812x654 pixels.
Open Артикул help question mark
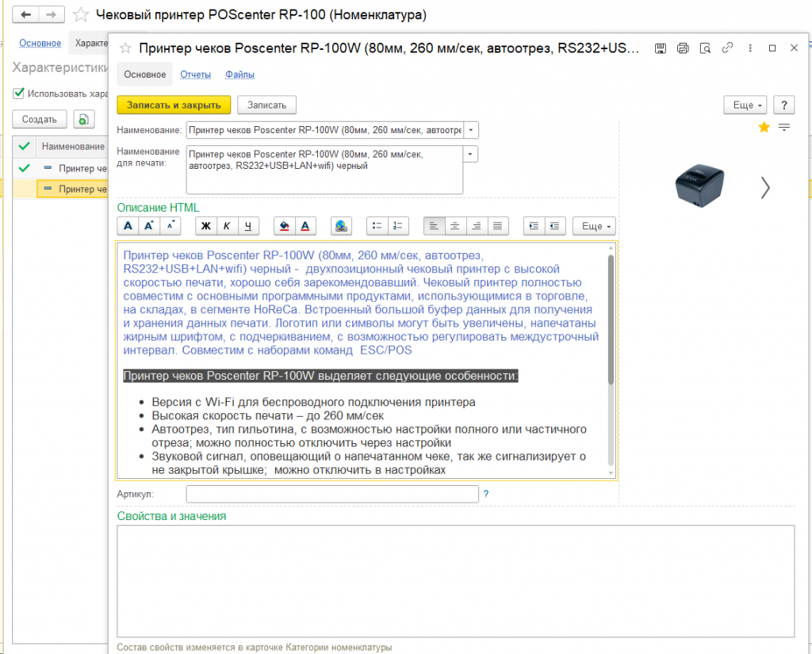[486, 494]
